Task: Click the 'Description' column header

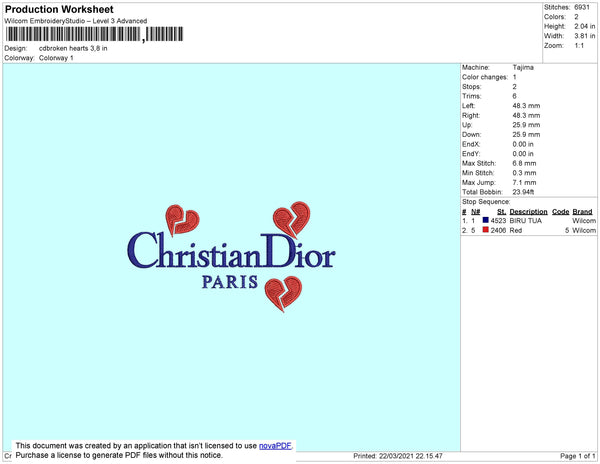Action: pyautogui.click(x=528, y=212)
